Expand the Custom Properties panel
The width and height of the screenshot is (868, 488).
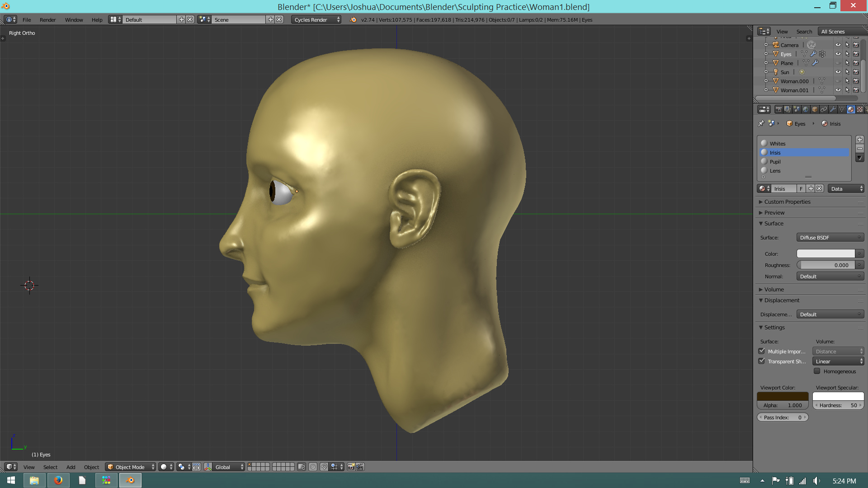pyautogui.click(x=787, y=202)
